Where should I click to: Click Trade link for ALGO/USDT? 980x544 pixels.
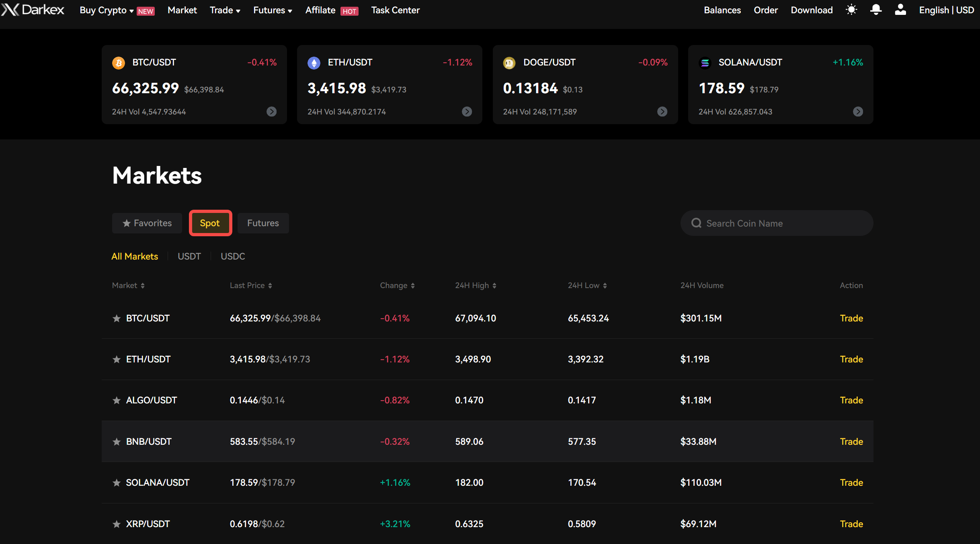coord(851,400)
